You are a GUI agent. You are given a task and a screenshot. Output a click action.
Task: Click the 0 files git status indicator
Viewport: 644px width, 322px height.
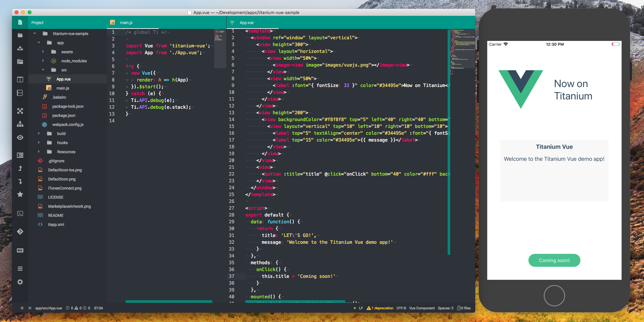464,308
